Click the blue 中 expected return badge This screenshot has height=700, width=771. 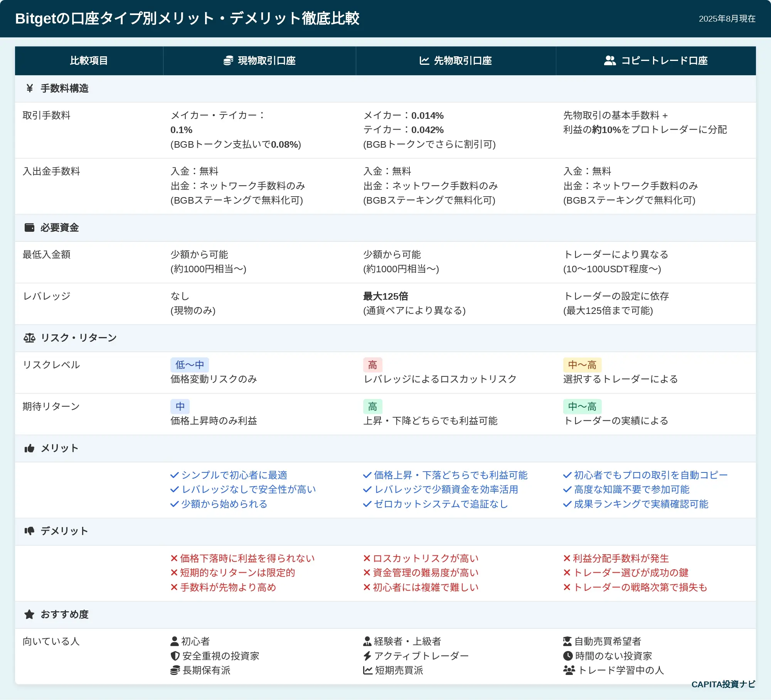click(180, 407)
